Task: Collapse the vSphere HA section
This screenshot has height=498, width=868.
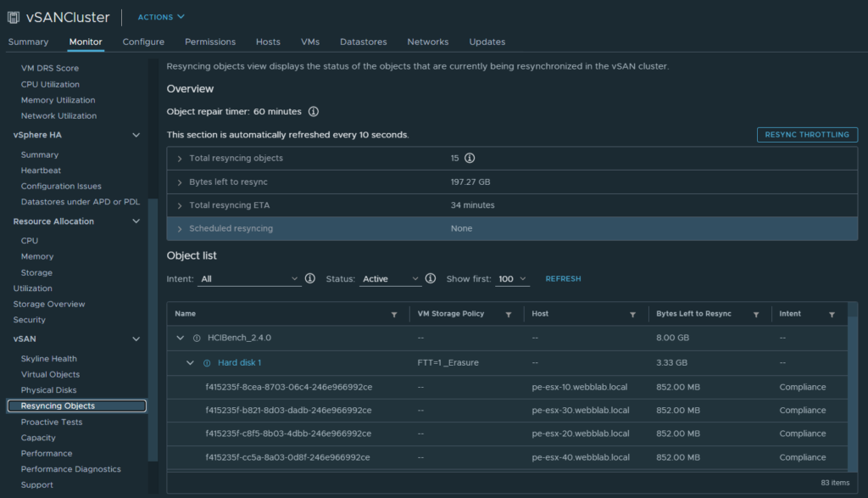Action: coord(136,135)
